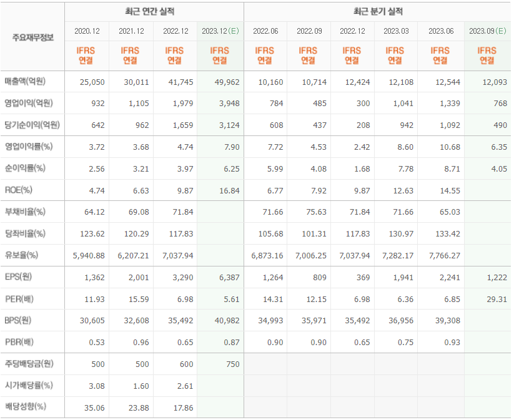
Task: Click the revenue value '30,011'
Action: coord(136,82)
